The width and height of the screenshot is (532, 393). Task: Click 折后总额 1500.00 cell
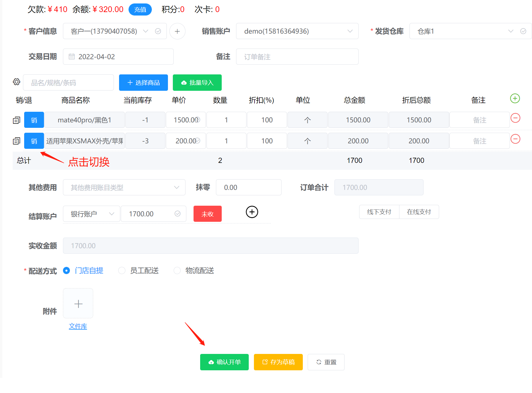click(x=419, y=120)
